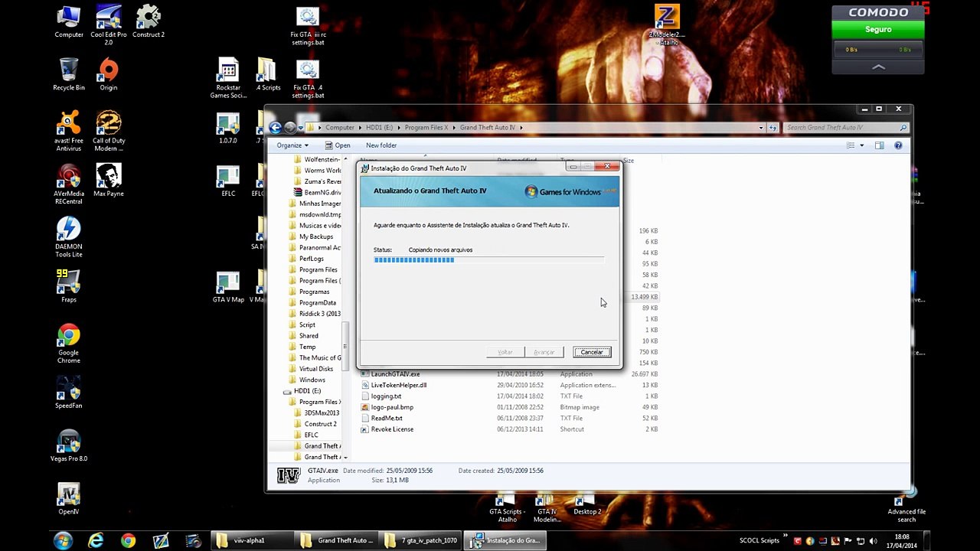Open Fix GTA .4 settings.bat desktop file
Viewport: 980px width, 551px height.
pyautogui.click(x=308, y=78)
